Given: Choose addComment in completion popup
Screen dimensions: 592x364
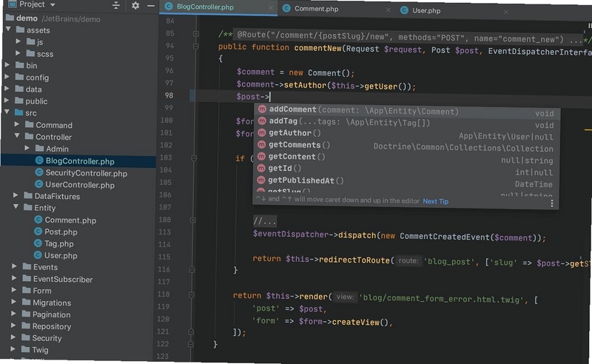Looking at the screenshot, I should click(406, 112).
